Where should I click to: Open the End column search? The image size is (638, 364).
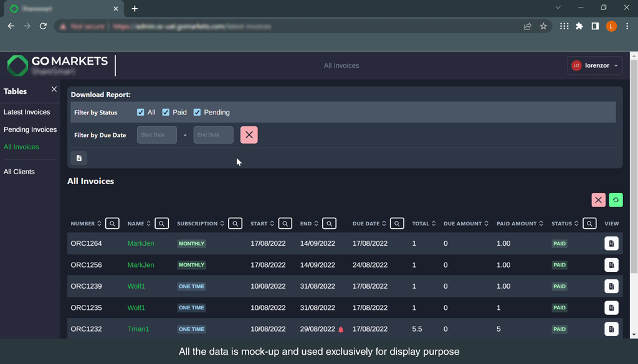(329, 223)
